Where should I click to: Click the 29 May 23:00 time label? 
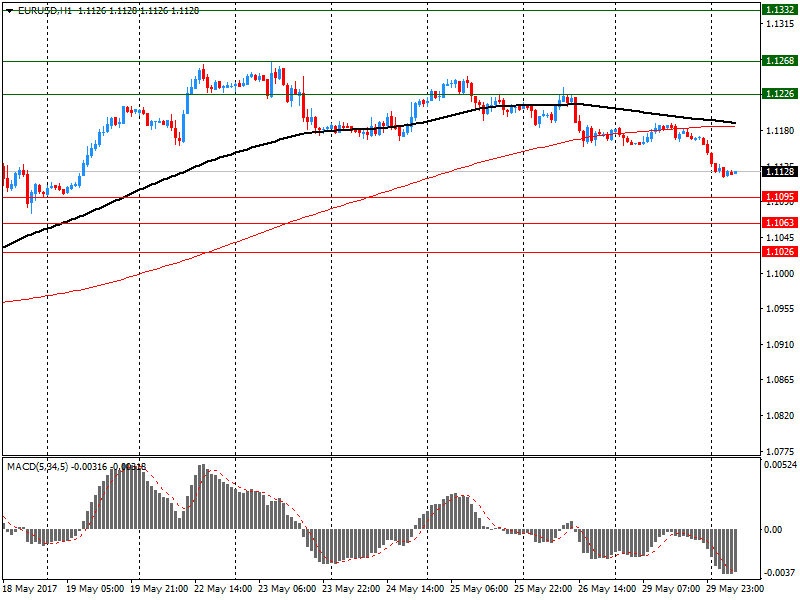coord(735,588)
